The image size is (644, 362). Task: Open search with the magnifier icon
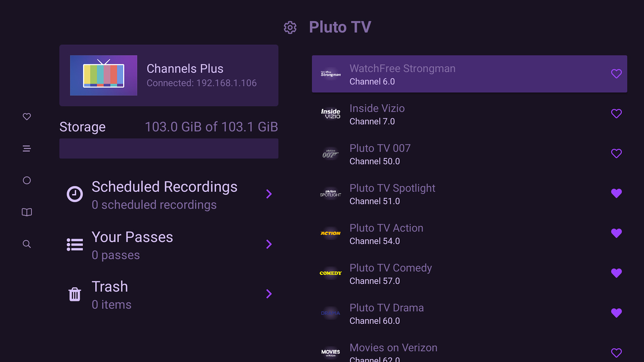(27, 244)
